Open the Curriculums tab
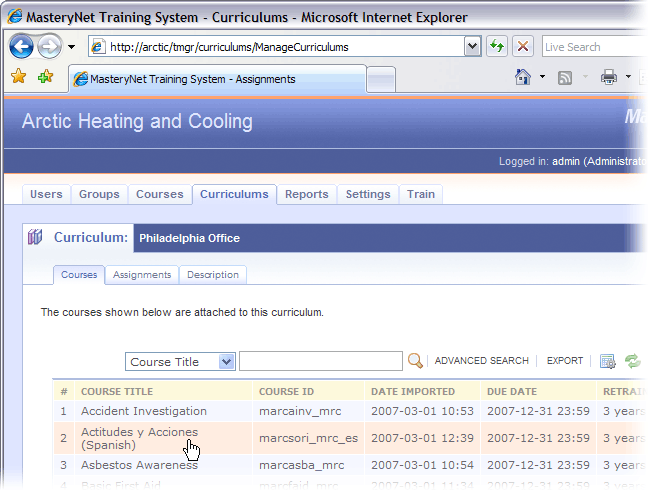Image resolution: width=651 pixels, height=493 pixels. pos(234,194)
